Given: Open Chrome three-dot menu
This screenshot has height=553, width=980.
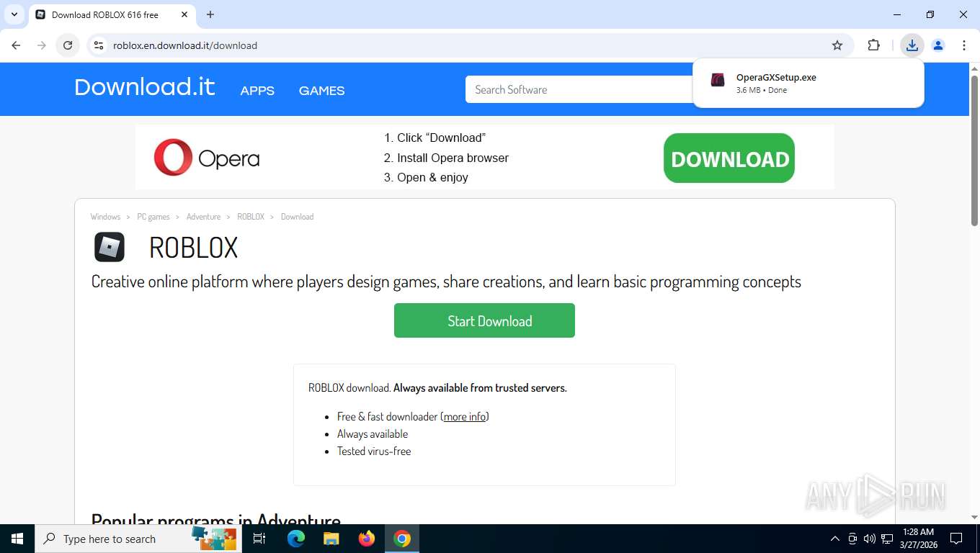Looking at the screenshot, I should (964, 45).
